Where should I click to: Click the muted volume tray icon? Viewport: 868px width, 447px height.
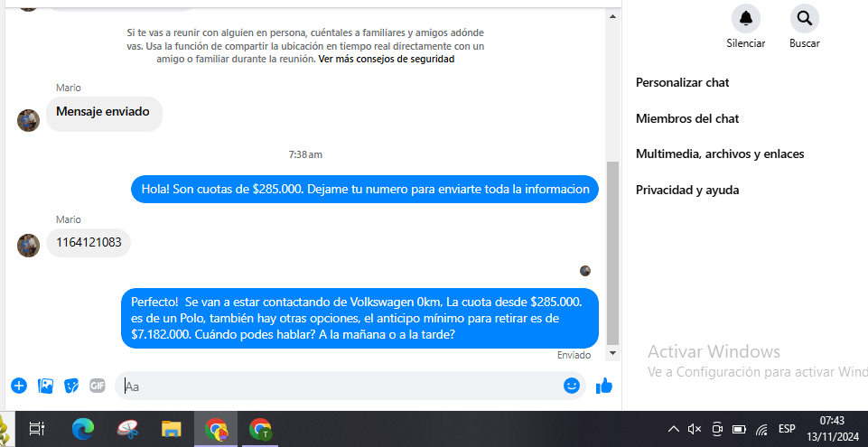pyautogui.click(x=695, y=429)
